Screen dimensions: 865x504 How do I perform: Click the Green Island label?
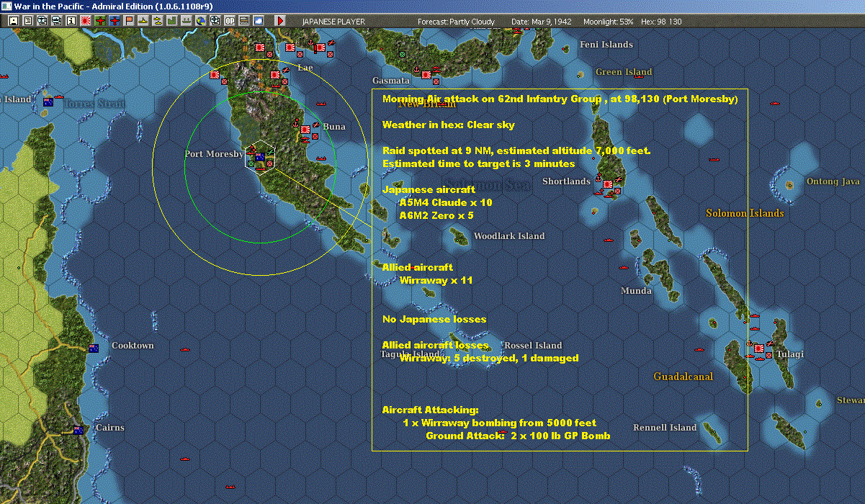(x=624, y=72)
